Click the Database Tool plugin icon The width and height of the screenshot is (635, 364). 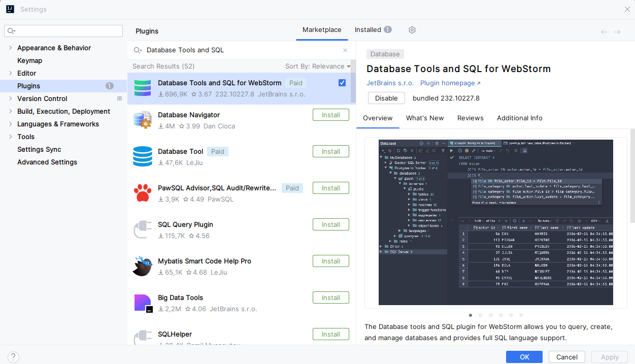point(143,156)
